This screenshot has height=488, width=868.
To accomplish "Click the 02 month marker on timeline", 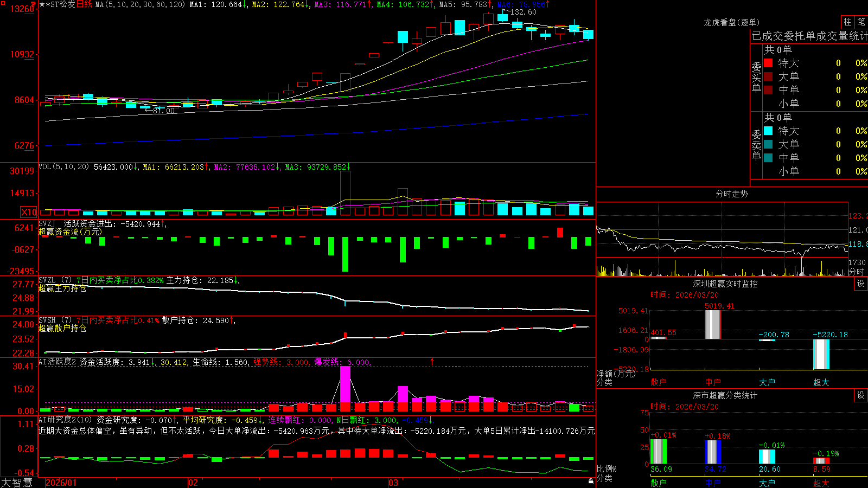I will point(193,483).
